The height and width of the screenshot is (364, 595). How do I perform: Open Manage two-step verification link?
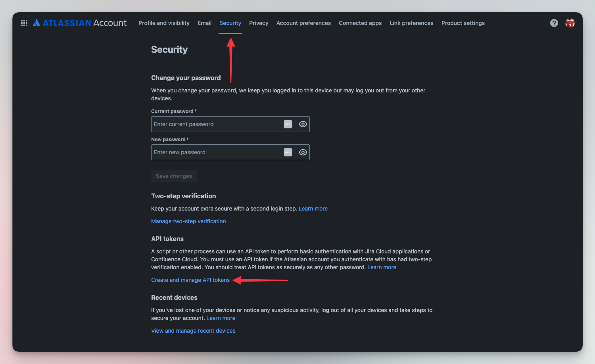(x=188, y=221)
